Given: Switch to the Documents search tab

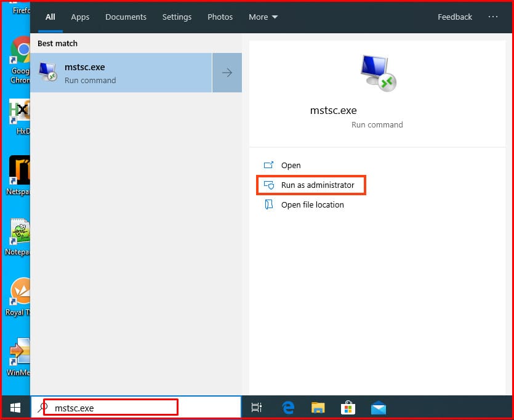Looking at the screenshot, I should [126, 17].
